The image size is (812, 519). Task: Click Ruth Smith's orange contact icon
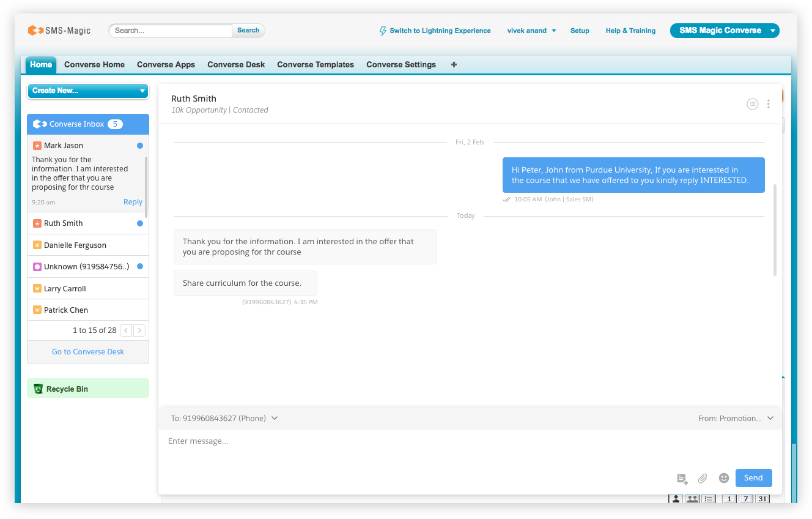[37, 223]
